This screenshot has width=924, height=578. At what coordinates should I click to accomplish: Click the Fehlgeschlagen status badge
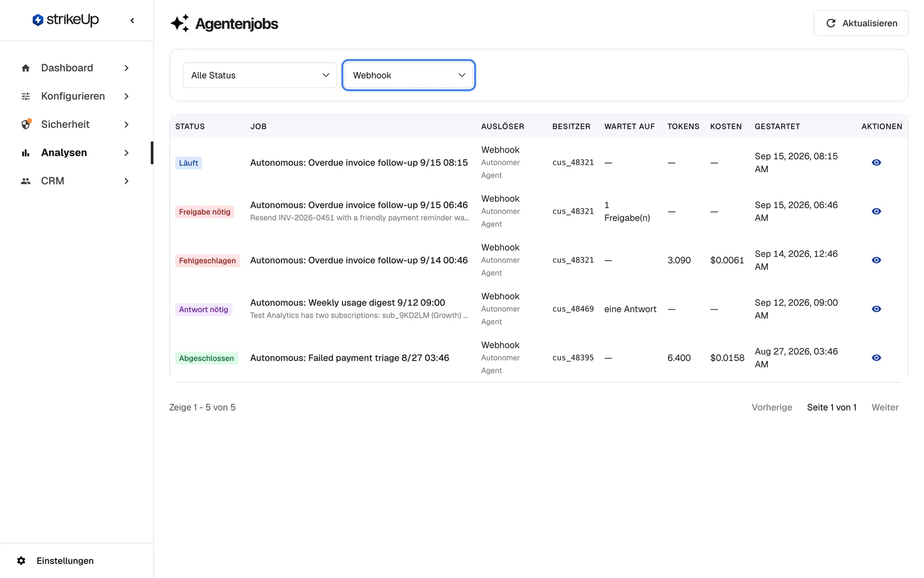click(207, 260)
